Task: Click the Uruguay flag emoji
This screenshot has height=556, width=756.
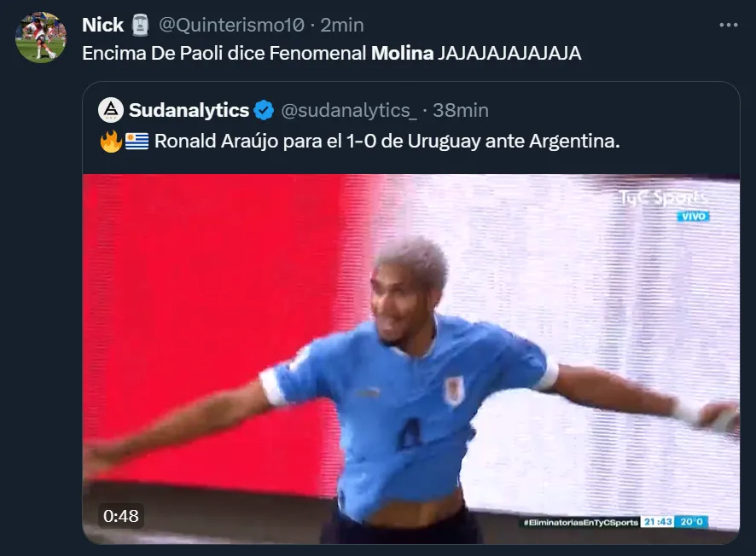Action: [137, 142]
